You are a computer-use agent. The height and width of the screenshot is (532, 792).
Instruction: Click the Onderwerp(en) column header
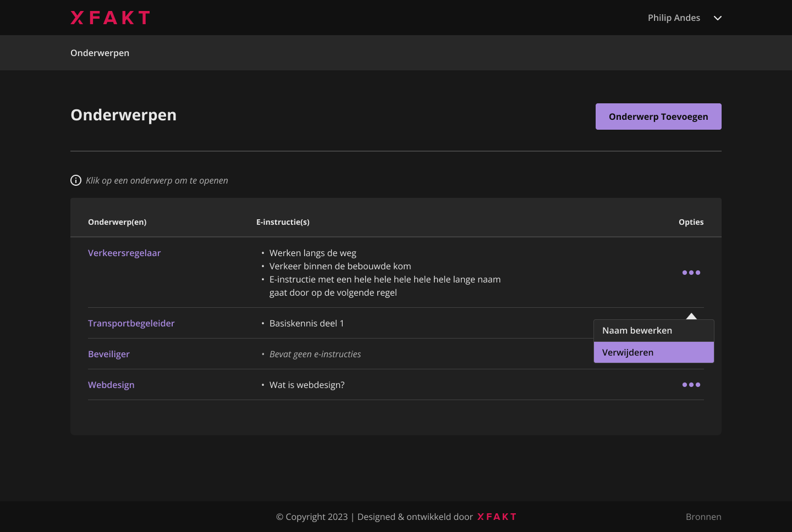tap(117, 222)
